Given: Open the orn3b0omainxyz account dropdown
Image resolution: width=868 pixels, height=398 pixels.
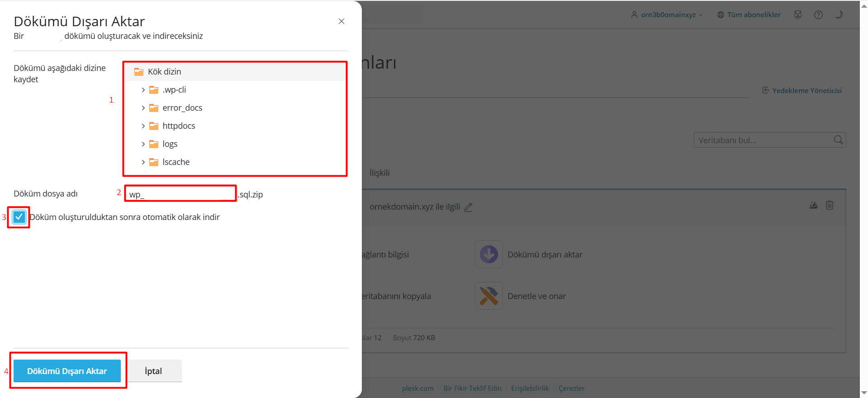Looking at the screenshot, I should tap(667, 14).
